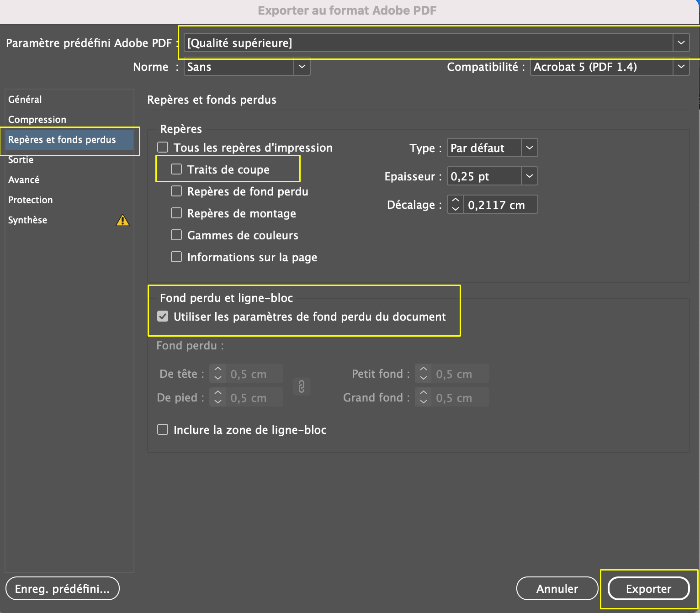The image size is (700, 613).
Task: Click the warning icon next to Synthèse
Action: (x=122, y=220)
